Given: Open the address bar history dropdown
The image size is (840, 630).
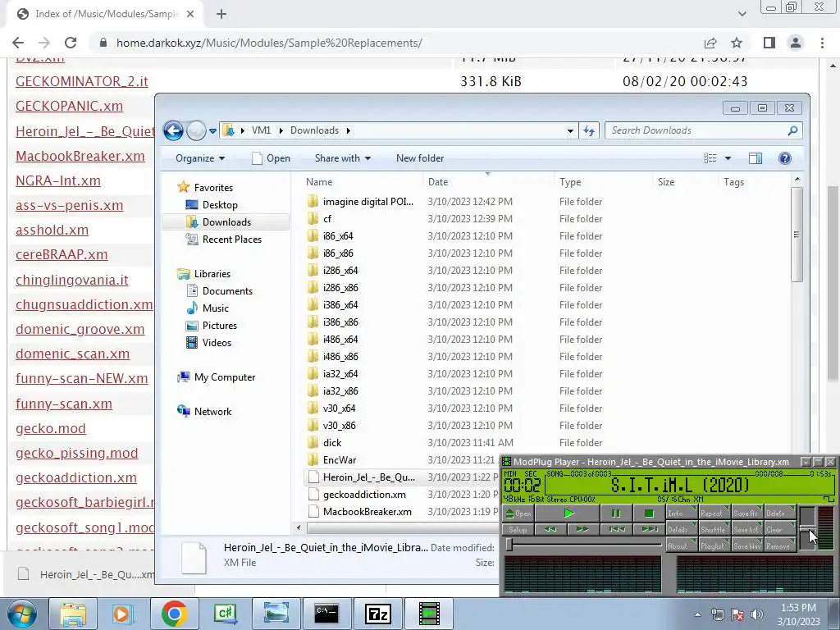Looking at the screenshot, I should tap(571, 130).
